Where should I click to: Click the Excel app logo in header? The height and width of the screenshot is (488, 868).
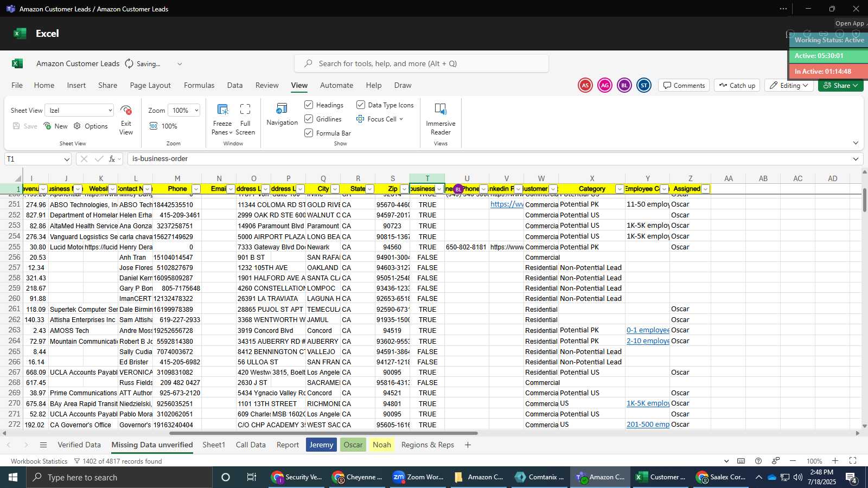tap(20, 34)
